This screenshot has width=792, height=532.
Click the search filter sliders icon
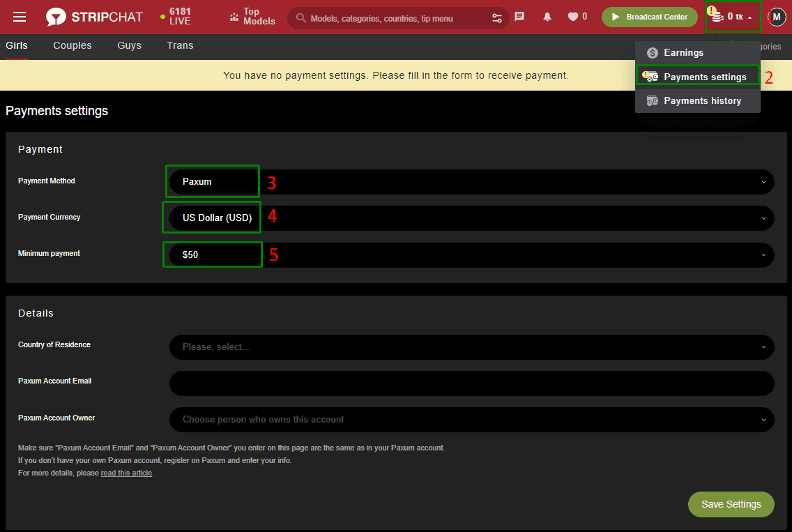pos(497,17)
